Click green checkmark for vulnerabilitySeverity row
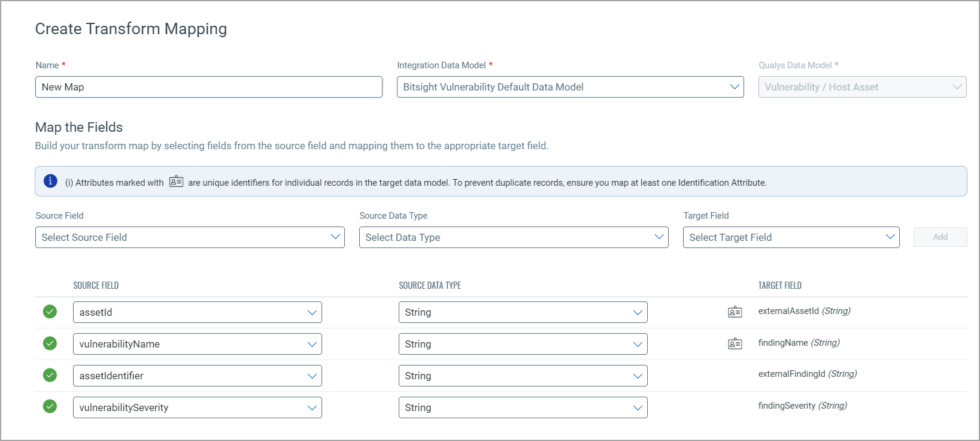The height and width of the screenshot is (441, 980). click(50, 407)
